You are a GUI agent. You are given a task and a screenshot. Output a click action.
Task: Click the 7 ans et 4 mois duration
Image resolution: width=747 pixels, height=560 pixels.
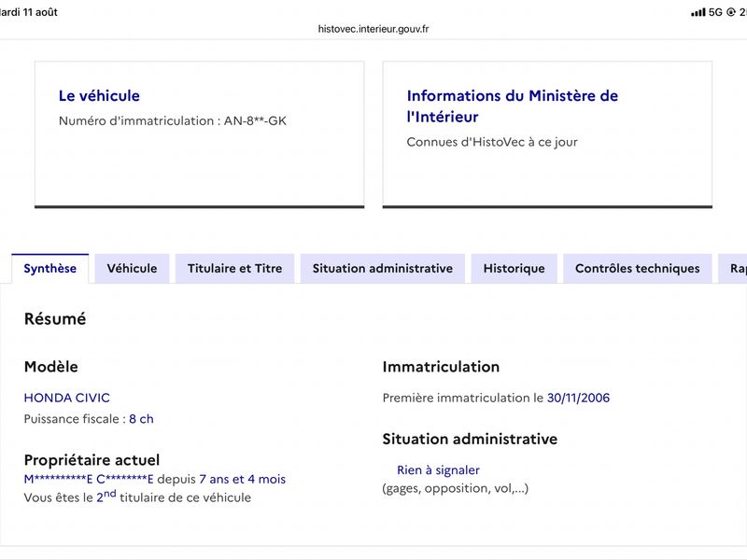tap(243, 479)
